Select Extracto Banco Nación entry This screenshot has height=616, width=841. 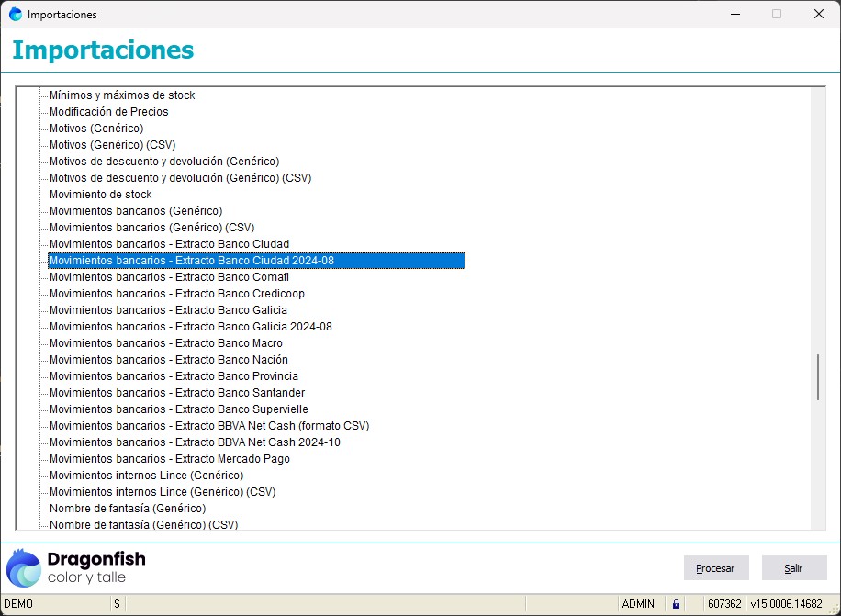point(168,360)
